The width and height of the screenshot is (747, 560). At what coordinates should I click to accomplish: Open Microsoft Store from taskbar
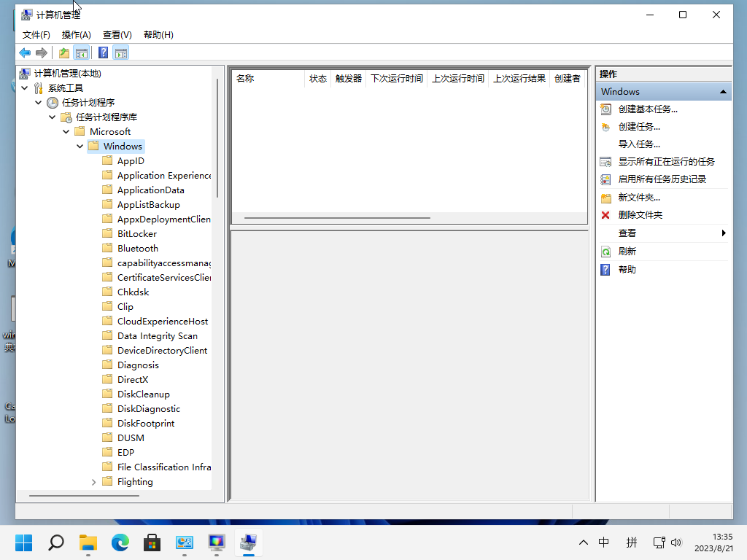152,542
